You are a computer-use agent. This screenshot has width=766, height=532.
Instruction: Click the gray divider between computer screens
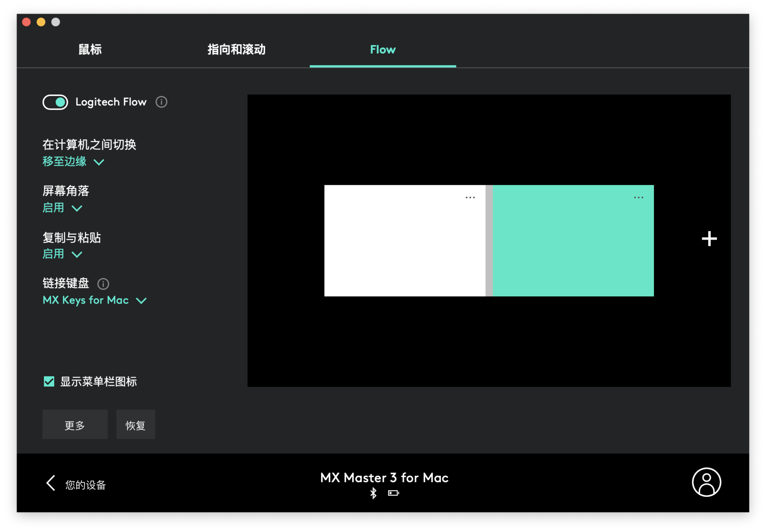(x=489, y=241)
